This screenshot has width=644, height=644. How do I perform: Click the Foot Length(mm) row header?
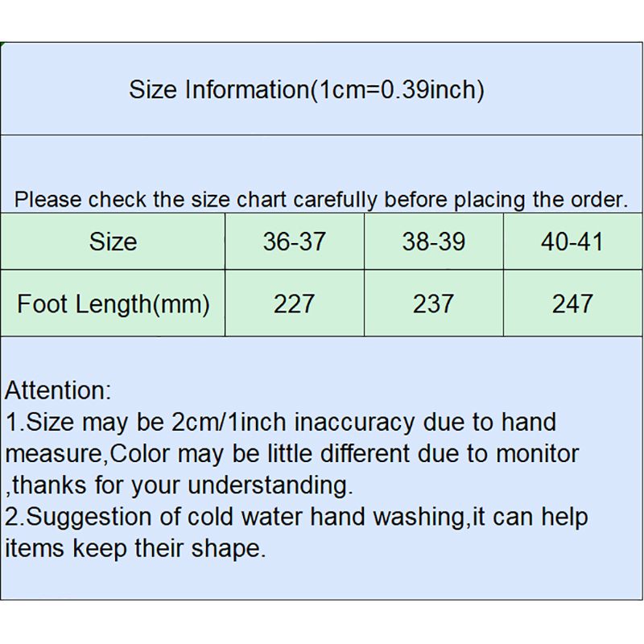(113, 303)
